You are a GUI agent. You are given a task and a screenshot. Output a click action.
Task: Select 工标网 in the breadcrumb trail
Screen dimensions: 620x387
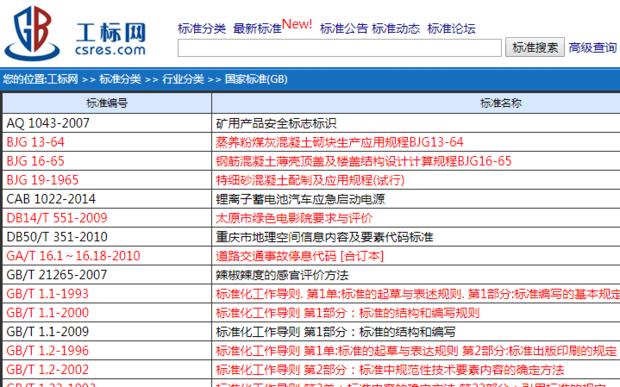point(62,79)
